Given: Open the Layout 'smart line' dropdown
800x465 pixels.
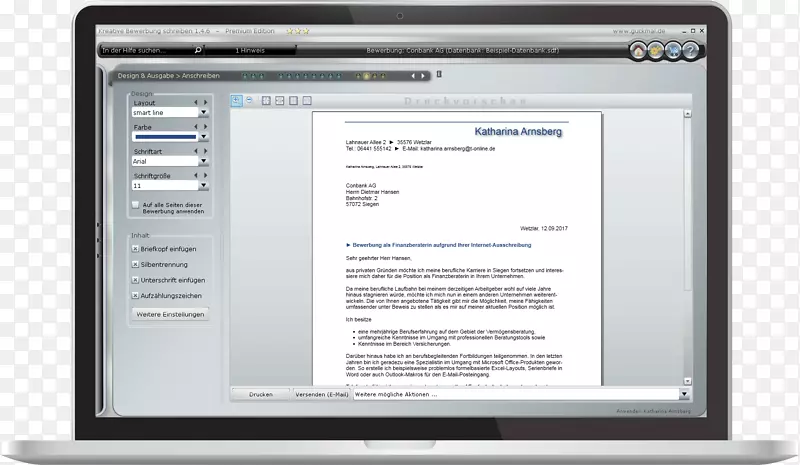Looking at the screenshot, I should (204, 113).
